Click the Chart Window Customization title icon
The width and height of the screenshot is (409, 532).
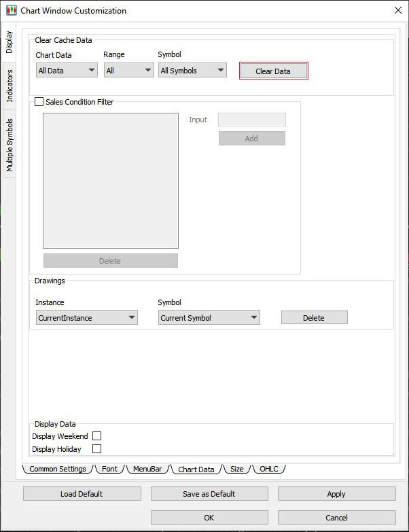(12, 11)
